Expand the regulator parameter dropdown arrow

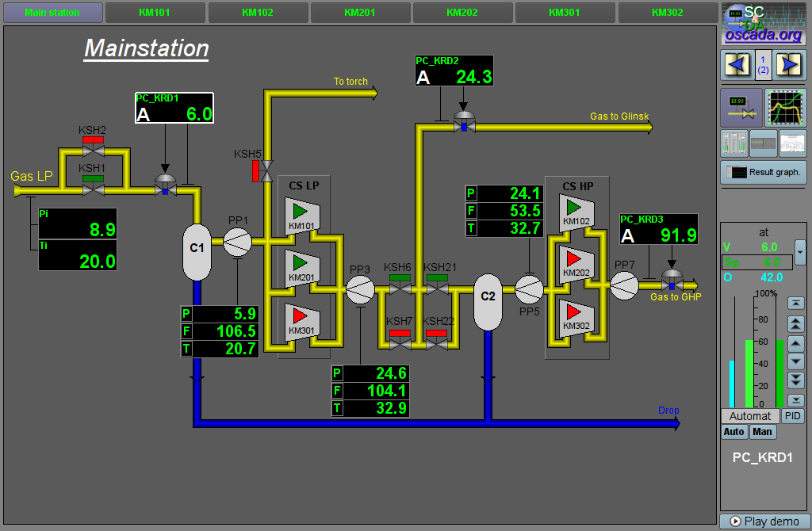(x=799, y=253)
